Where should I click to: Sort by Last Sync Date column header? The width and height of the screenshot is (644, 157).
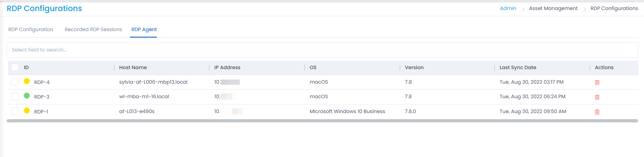point(518,67)
